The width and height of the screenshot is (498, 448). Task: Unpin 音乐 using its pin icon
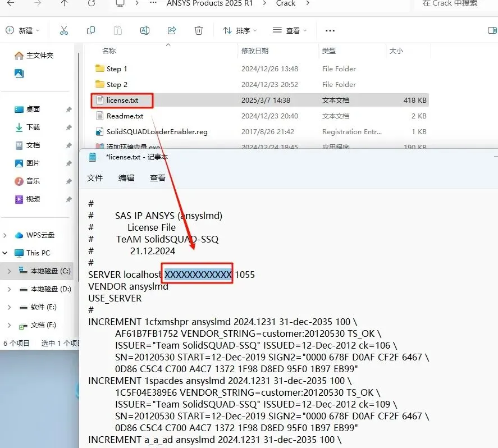[x=68, y=181]
